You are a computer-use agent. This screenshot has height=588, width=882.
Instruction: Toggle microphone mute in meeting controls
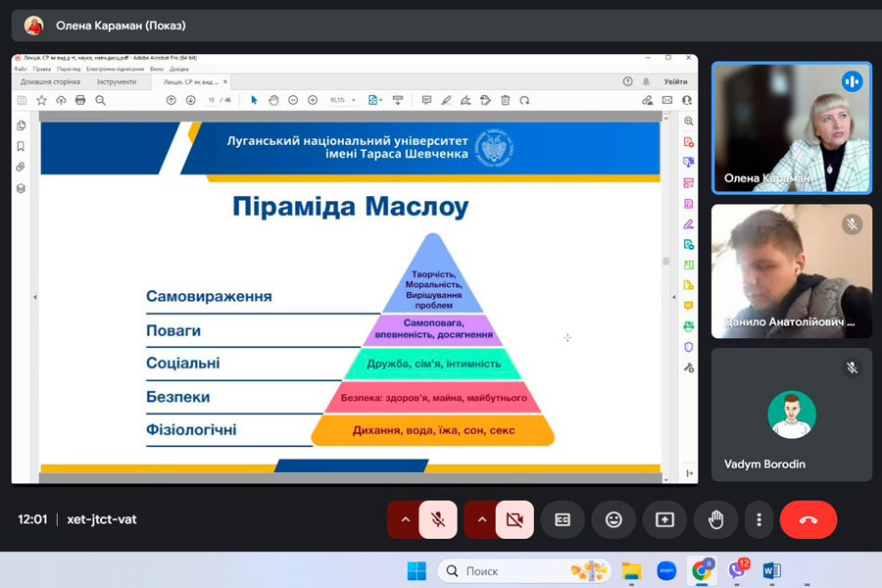click(438, 519)
